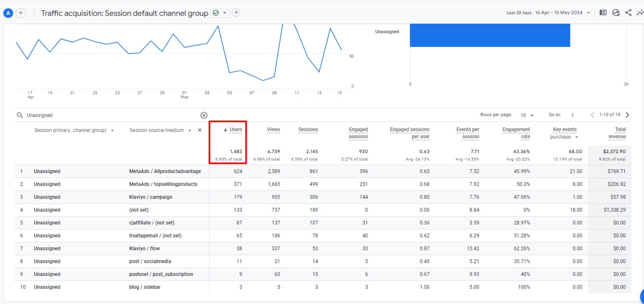This screenshot has height=304, width=644.
Task: Open the Rows per page dropdown
Action: click(x=527, y=115)
